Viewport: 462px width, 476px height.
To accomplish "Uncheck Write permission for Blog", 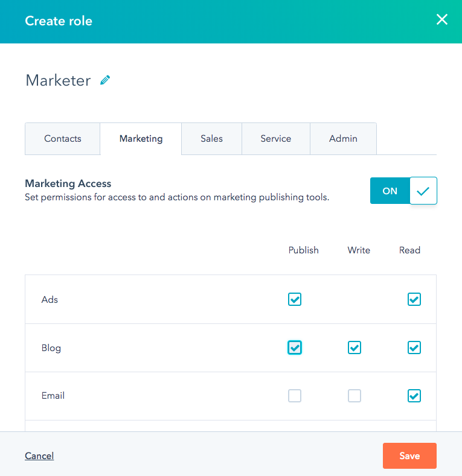I will click(x=355, y=347).
